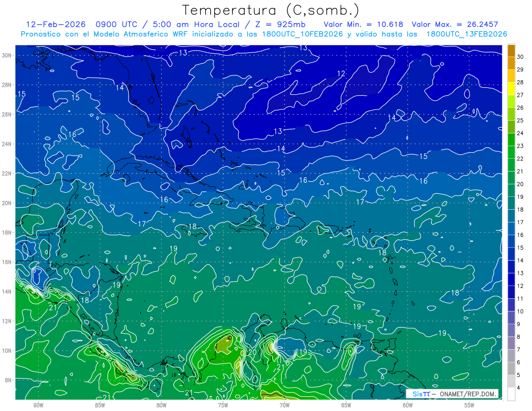
Task: Click color scale label "7"
Action: coord(519,350)
